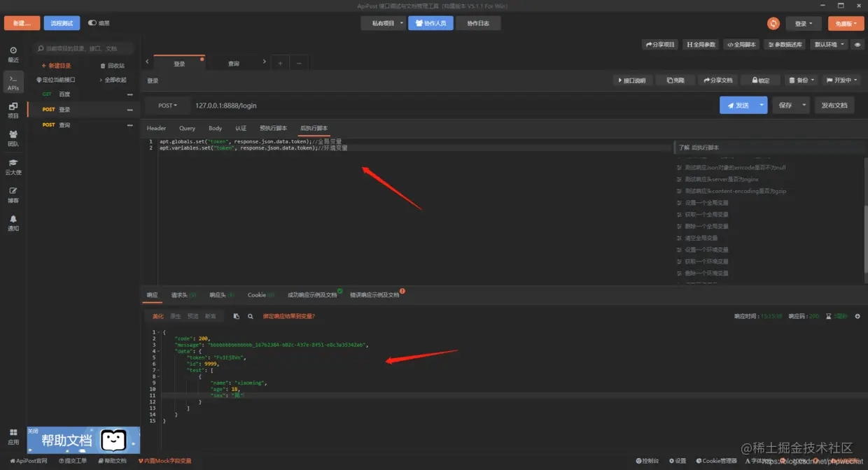Open the 协作日志 button
868x470 pixels.
coord(478,23)
